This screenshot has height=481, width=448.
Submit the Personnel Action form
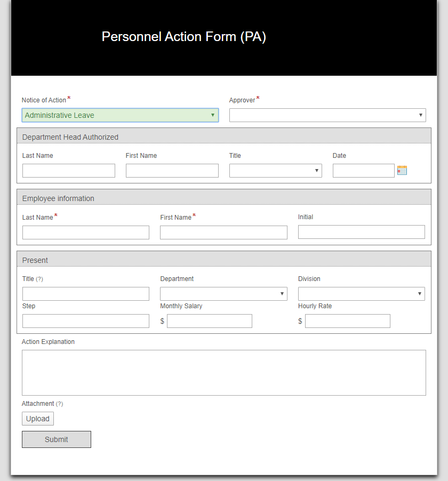pyautogui.click(x=57, y=439)
